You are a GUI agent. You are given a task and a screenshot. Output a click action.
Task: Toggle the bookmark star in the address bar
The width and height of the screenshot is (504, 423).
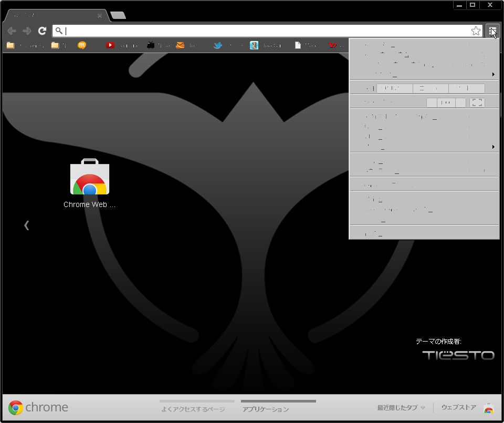pos(476,30)
